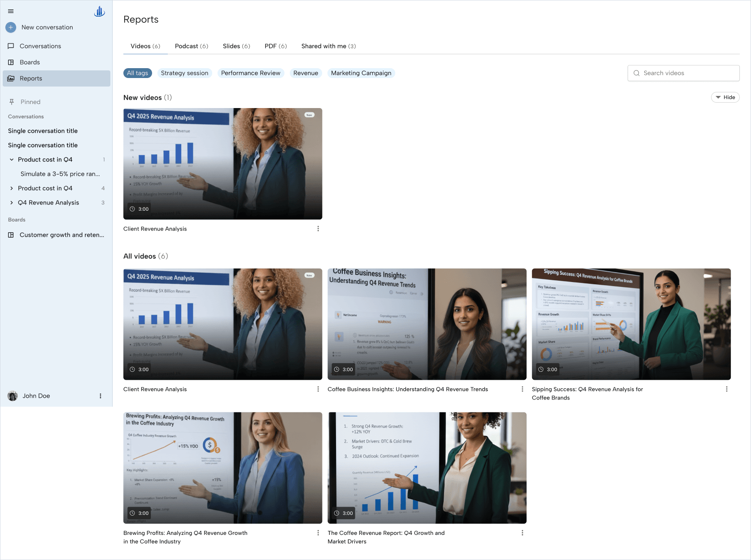This screenshot has width=751, height=560.
Task: Switch to the Podcast tab
Action: pos(192,46)
